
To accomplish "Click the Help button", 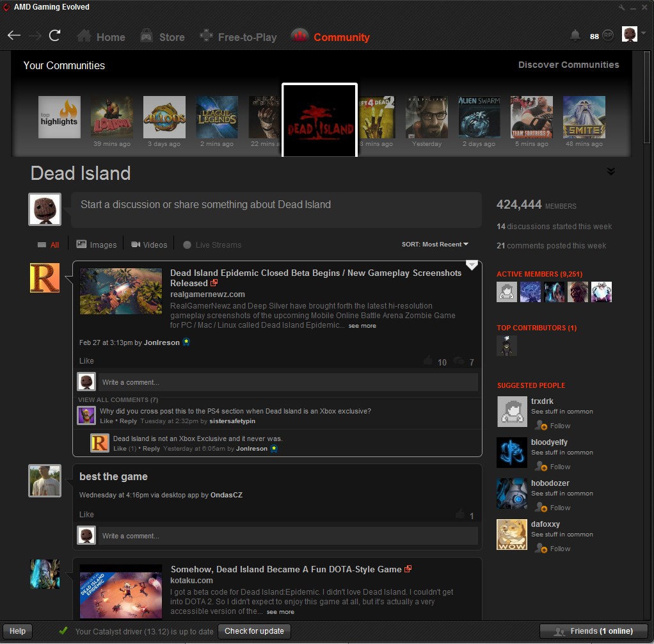I will pos(17,631).
